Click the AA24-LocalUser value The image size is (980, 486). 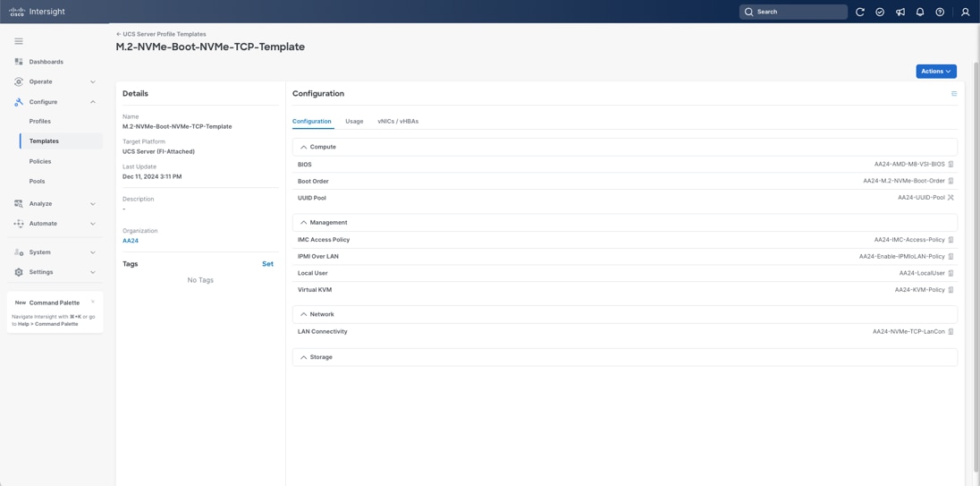pyautogui.click(x=922, y=273)
